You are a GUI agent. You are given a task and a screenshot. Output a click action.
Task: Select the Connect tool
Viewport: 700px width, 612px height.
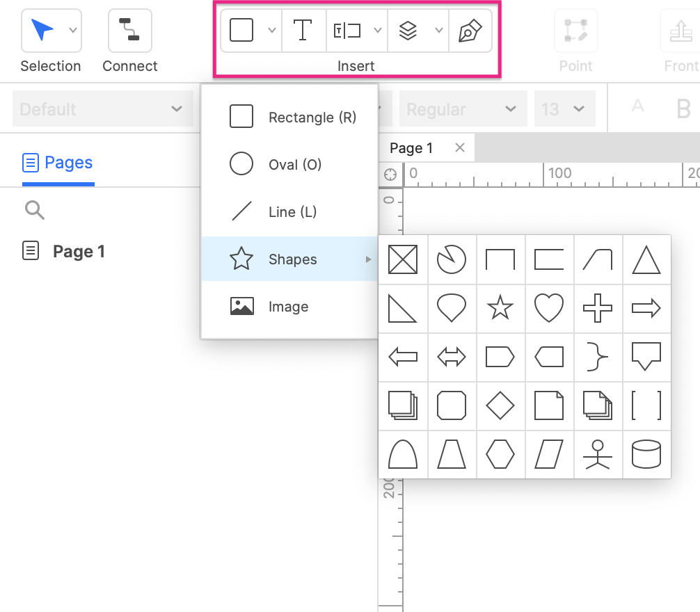pyautogui.click(x=129, y=31)
